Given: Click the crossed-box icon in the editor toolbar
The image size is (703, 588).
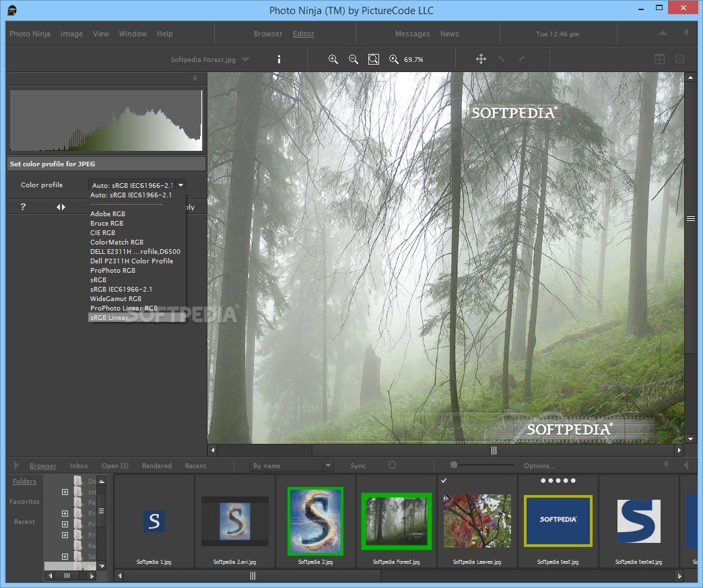Looking at the screenshot, I should (679, 59).
